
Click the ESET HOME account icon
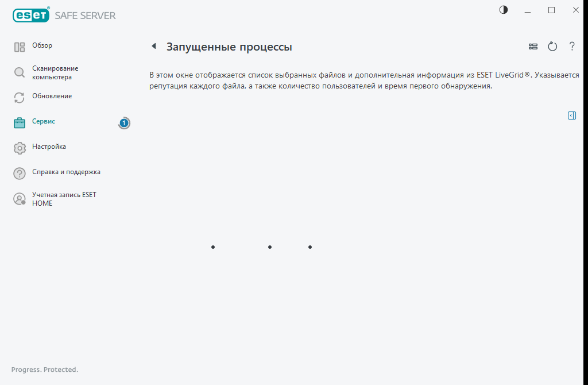coord(20,199)
